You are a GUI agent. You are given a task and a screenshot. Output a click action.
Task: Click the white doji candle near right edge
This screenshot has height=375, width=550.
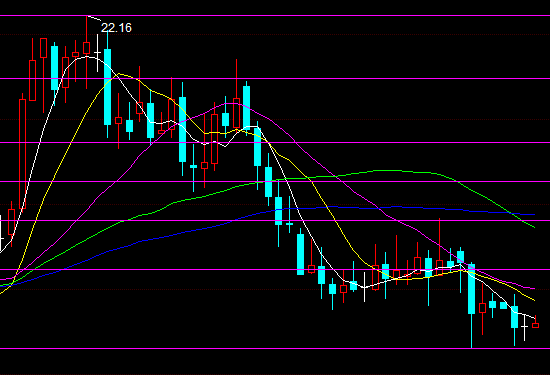click(524, 327)
